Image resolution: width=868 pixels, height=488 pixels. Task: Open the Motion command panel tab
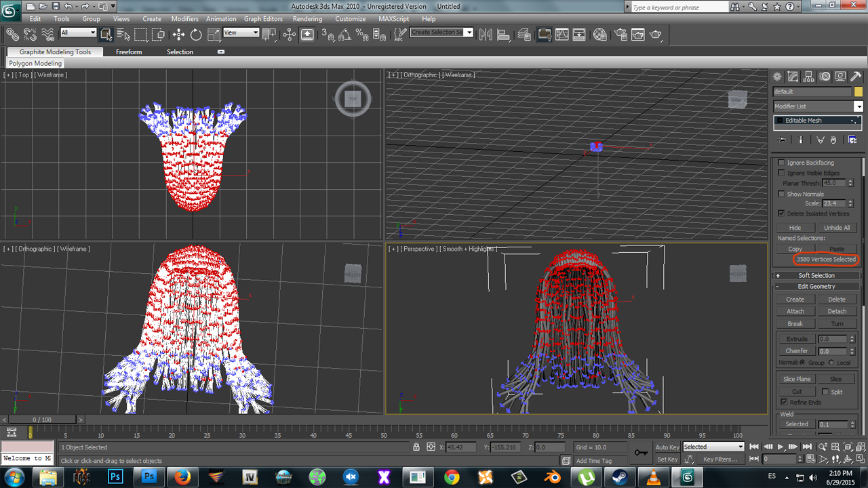[825, 77]
